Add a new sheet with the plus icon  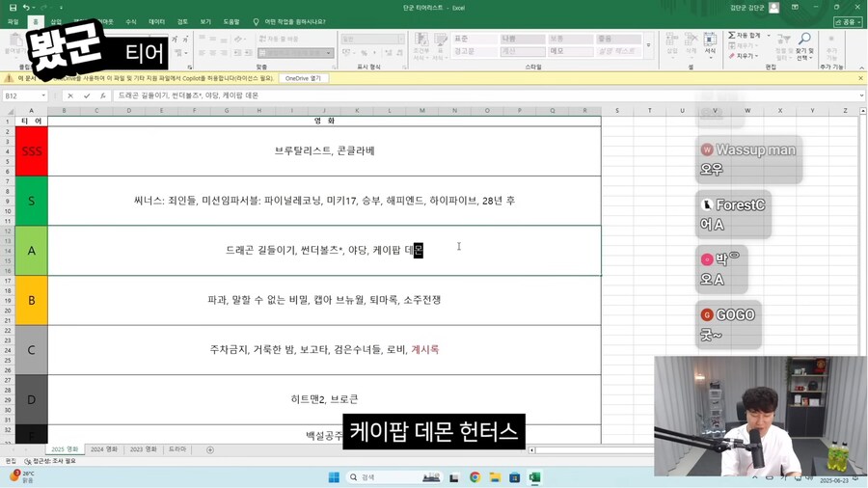point(210,449)
